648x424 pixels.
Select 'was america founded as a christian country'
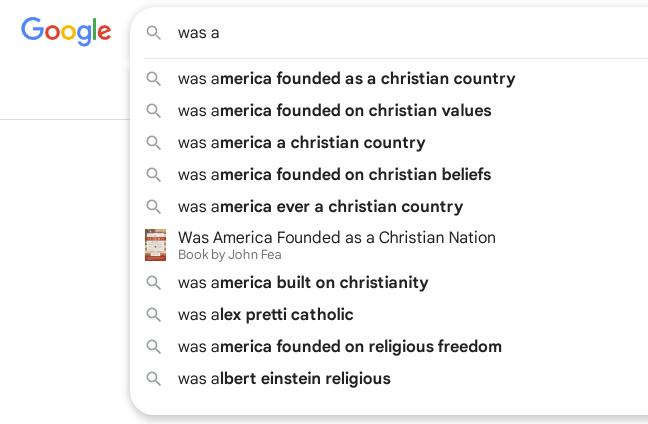pyautogui.click(x=346, y=78)
